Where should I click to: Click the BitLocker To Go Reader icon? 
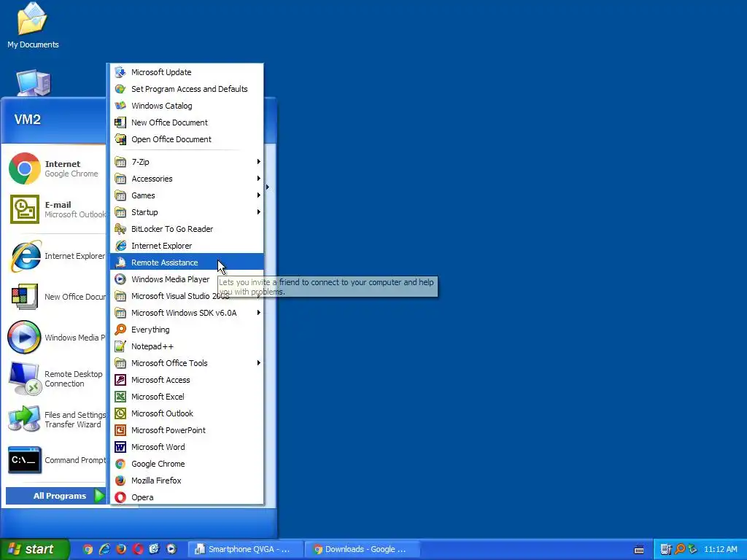pyautogui.click(x=120, y=229)
